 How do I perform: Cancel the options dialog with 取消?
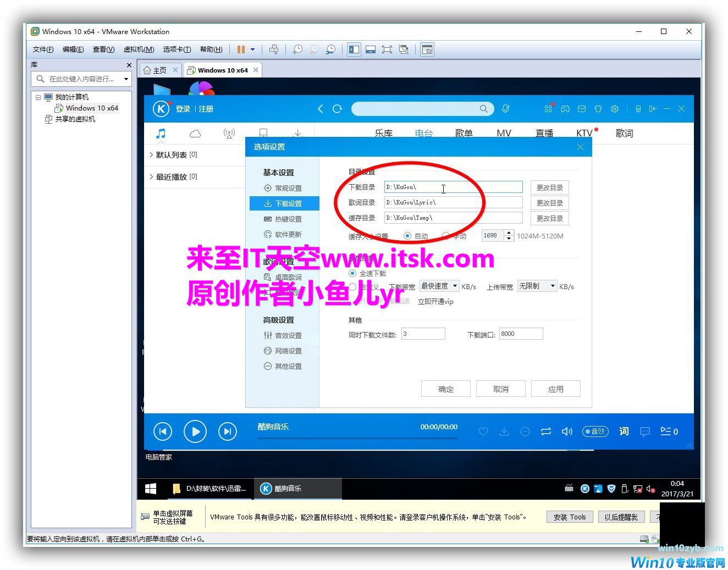click(x=501, y=389)
